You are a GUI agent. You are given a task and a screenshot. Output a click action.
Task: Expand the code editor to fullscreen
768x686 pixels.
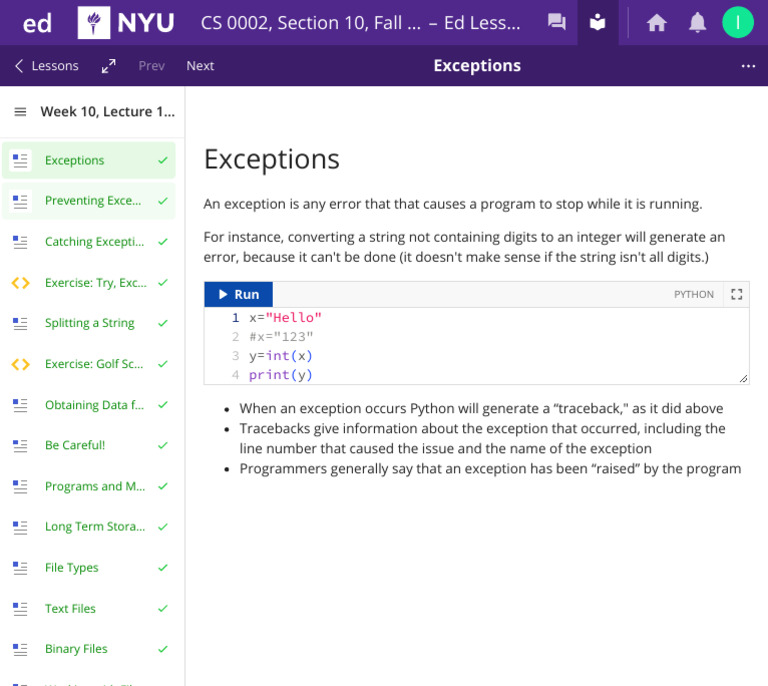(x=736, y=294)
